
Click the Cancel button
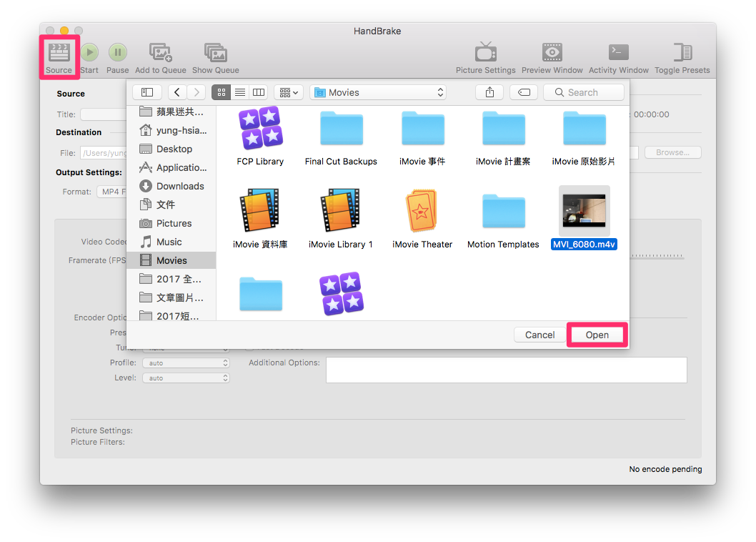539,335
